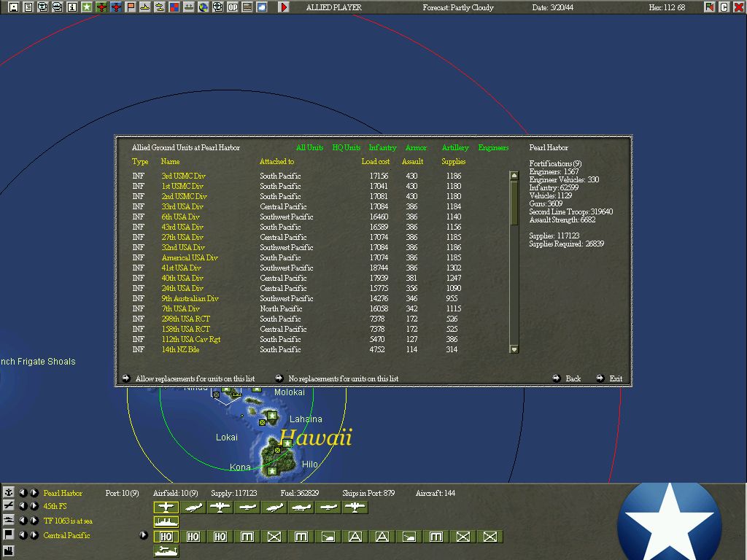This screenshot has height=560, width=747.
Task: Click the green star toolbar icon
Action: click(87, 7)
